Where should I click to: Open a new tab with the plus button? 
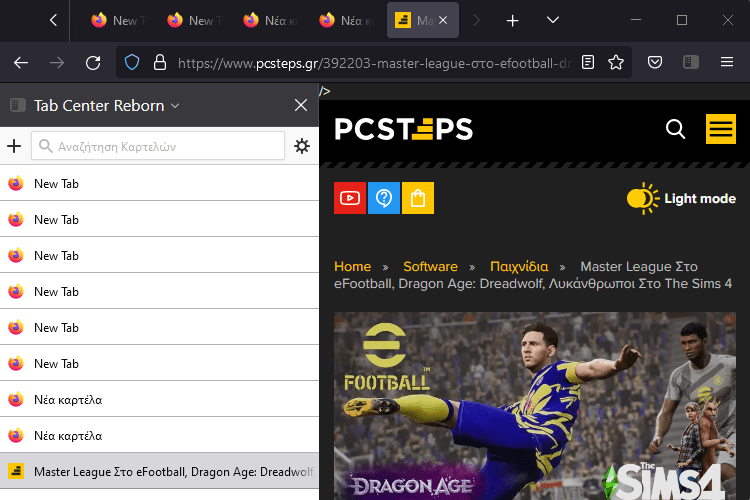coord(512,21)
